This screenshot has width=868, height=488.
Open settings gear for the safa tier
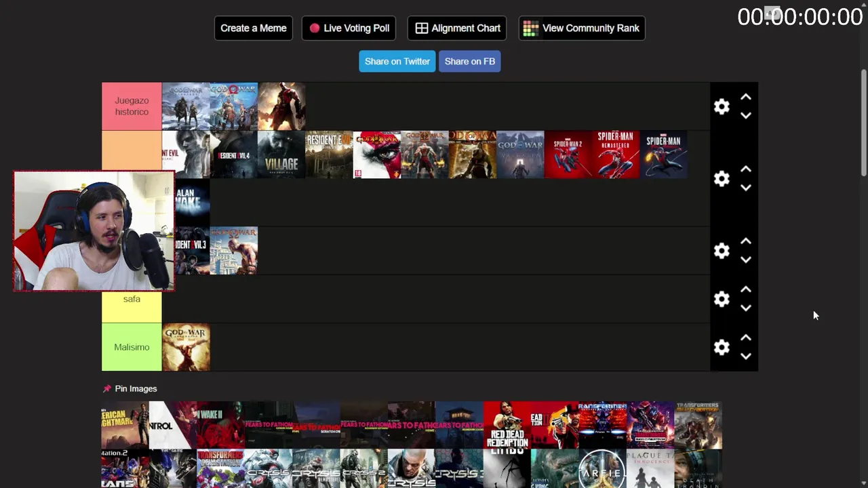point(722,299)
